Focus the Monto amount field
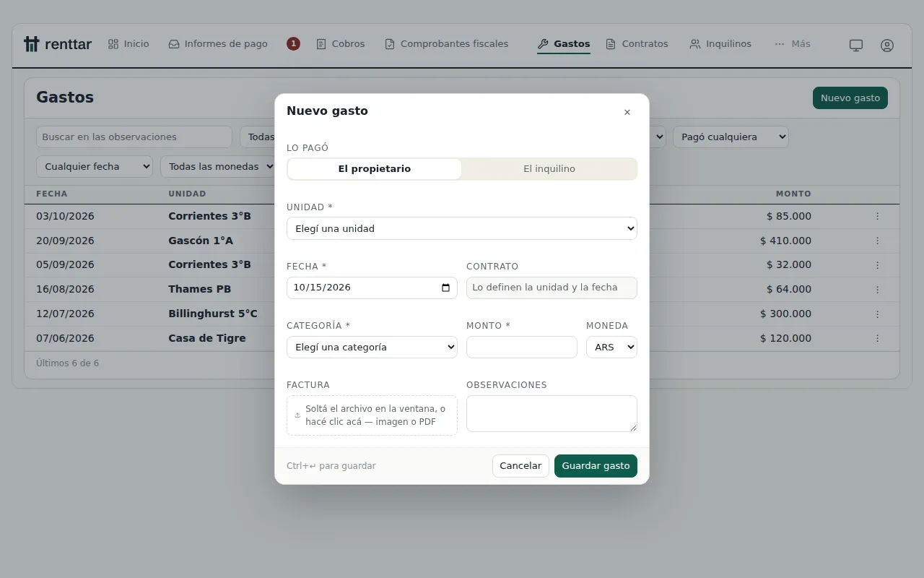The image size is (924, 578). tap(522, 347)
